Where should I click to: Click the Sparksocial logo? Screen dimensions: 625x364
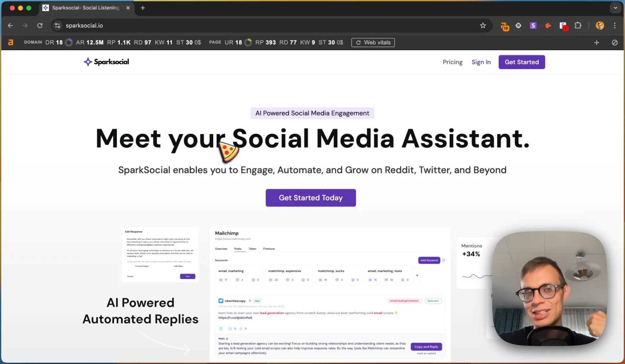tap(106, 62)
